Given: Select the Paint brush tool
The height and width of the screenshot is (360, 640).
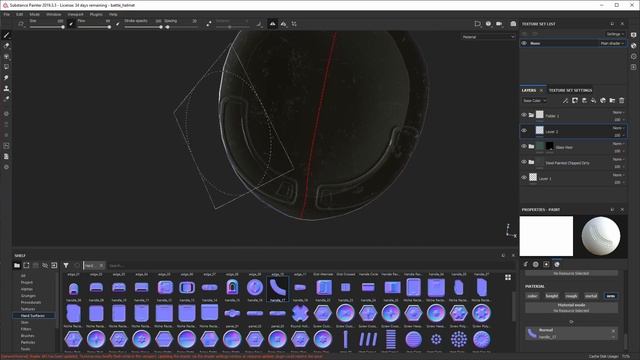Looking at the screenshot, I should coord(6,36).
